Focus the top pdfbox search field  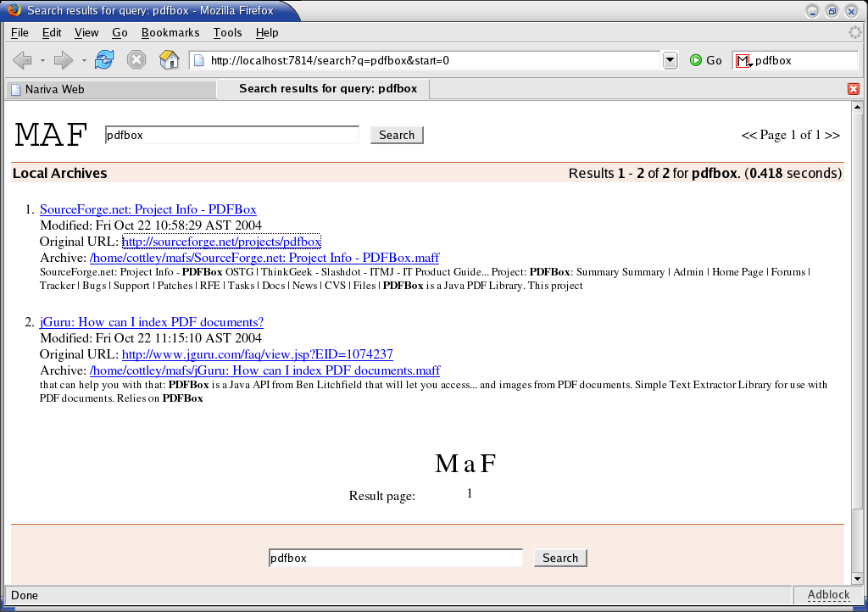point(232,135)
